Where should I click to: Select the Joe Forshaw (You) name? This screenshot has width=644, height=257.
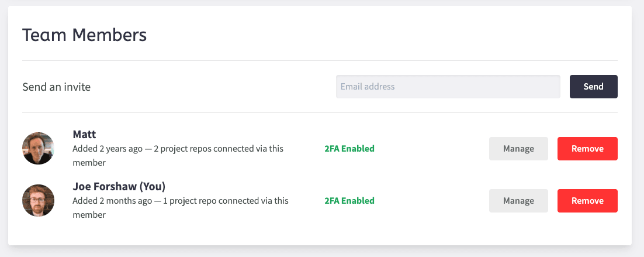(x=119, y=187)
